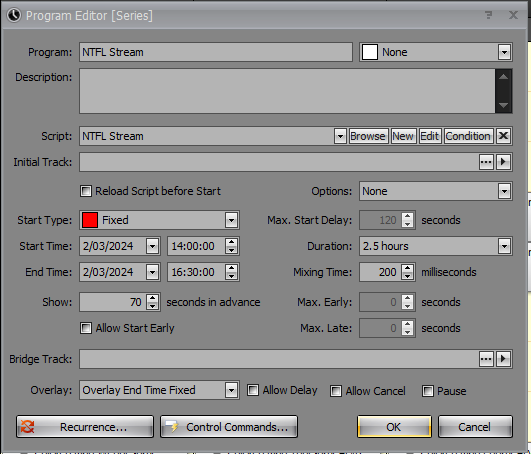
Task: Click the Browse script button
Action: pos(368,136)
